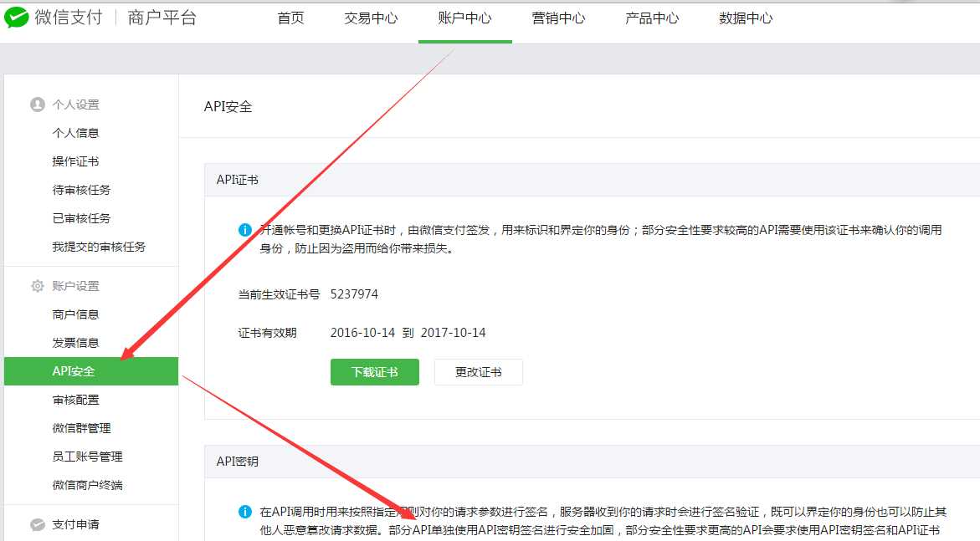Click the 证书有效期 label
This screenshot has width=980, height=541.
pyautogui.click(x=267, y=333)
